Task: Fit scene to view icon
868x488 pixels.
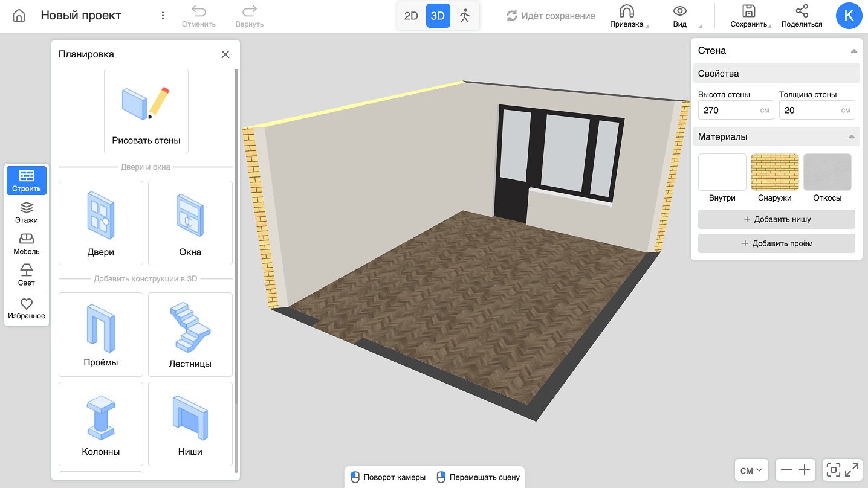Action: (834, 470)
